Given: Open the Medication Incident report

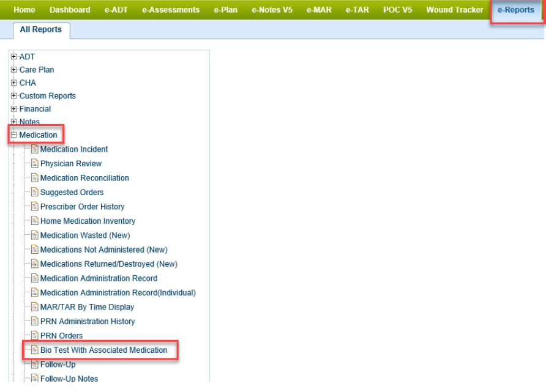Looking at the screenshot, I should (x=74, y=149).
